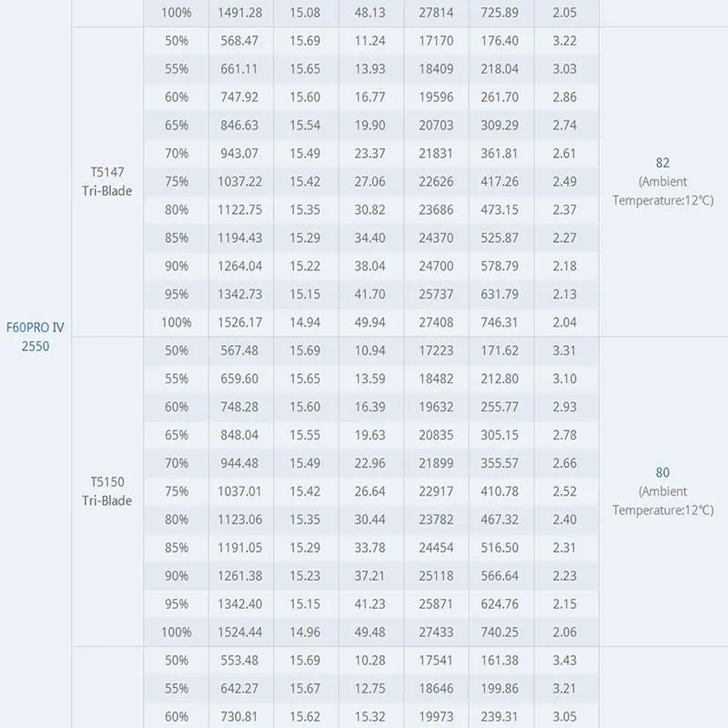Select the T5147 Tri-Blade propeller cell

[107, 181]
